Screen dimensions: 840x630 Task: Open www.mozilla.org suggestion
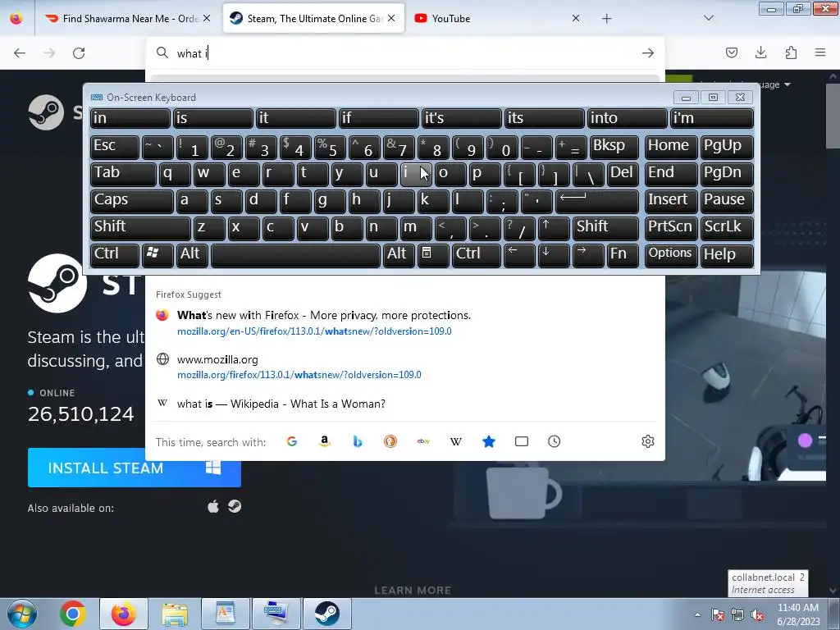(x=405, y=367)
